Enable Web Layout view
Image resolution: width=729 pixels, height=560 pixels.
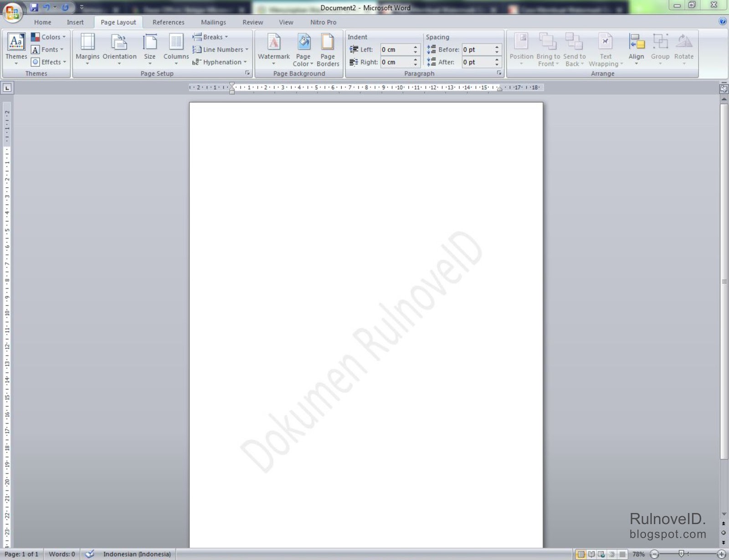601,554
